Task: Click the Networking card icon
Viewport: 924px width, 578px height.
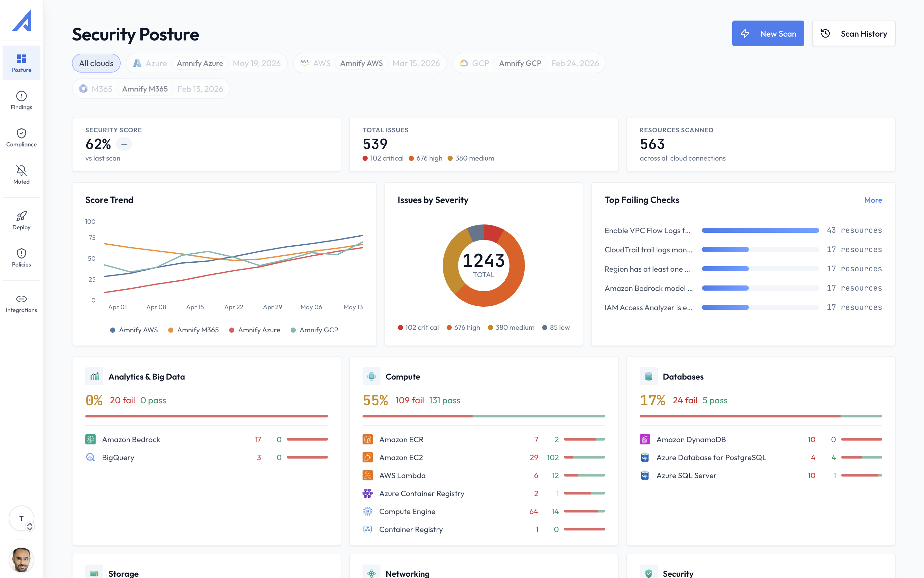Action: (372, 574)
